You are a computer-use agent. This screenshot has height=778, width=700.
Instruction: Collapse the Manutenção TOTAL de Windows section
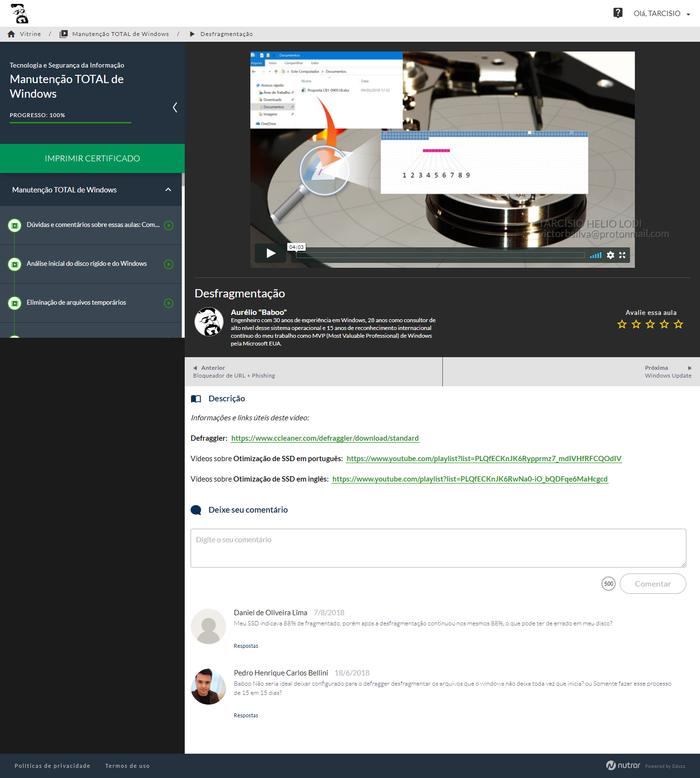point(168,190)
